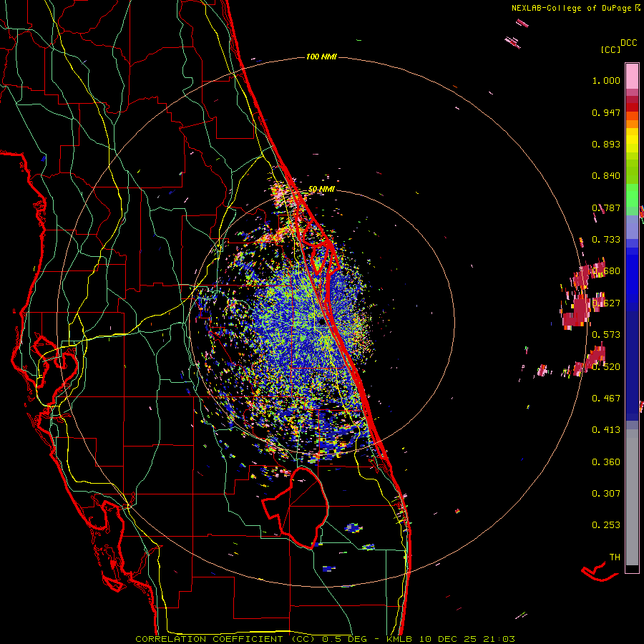Select the 0.840 legend value
The image size is (644, 644).
pyautogui.click(x=606, y=176)
